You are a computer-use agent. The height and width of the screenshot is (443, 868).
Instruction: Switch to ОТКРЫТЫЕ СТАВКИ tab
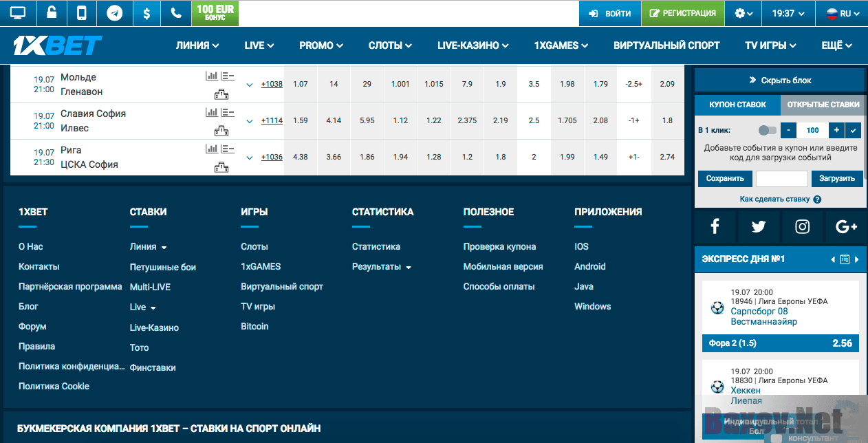[x=823, y=105]
